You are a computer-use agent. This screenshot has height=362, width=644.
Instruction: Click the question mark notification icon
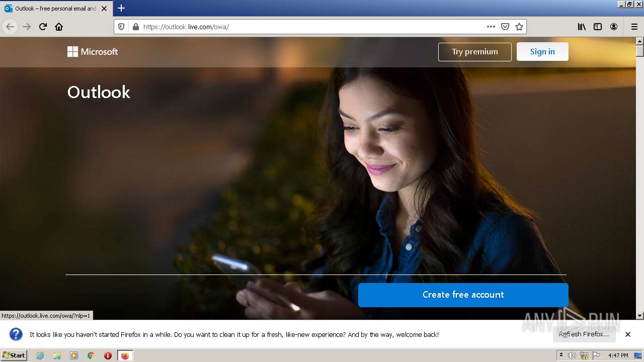click(x=16, y=334)
